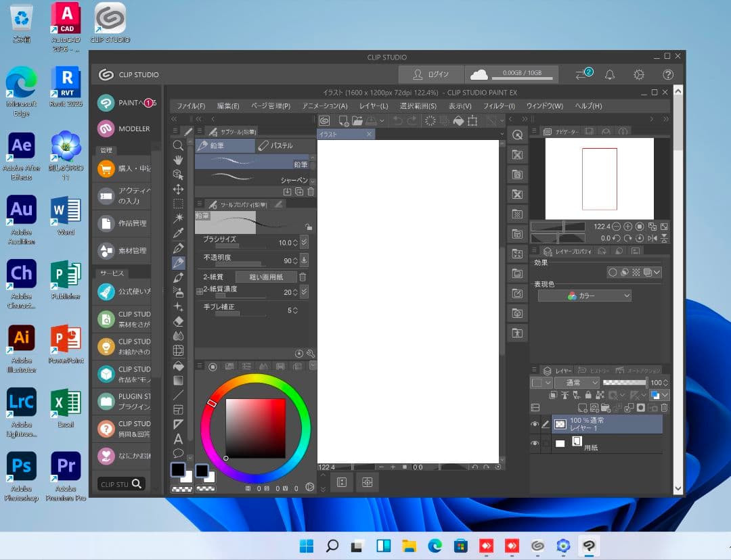The image size is (731, 560).
Task: Delete layer using the trash icon
Action: (x=664, y=408)
